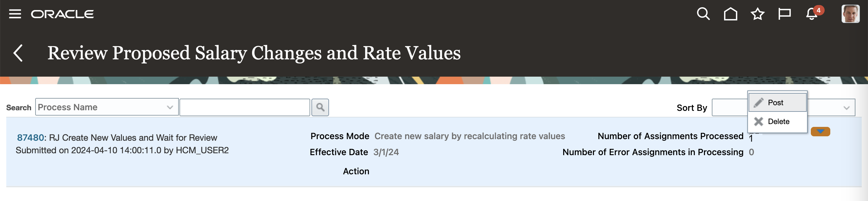Expand the Process Name search dropdown
The height and width of the screenshot is (201, 868).
169,107
